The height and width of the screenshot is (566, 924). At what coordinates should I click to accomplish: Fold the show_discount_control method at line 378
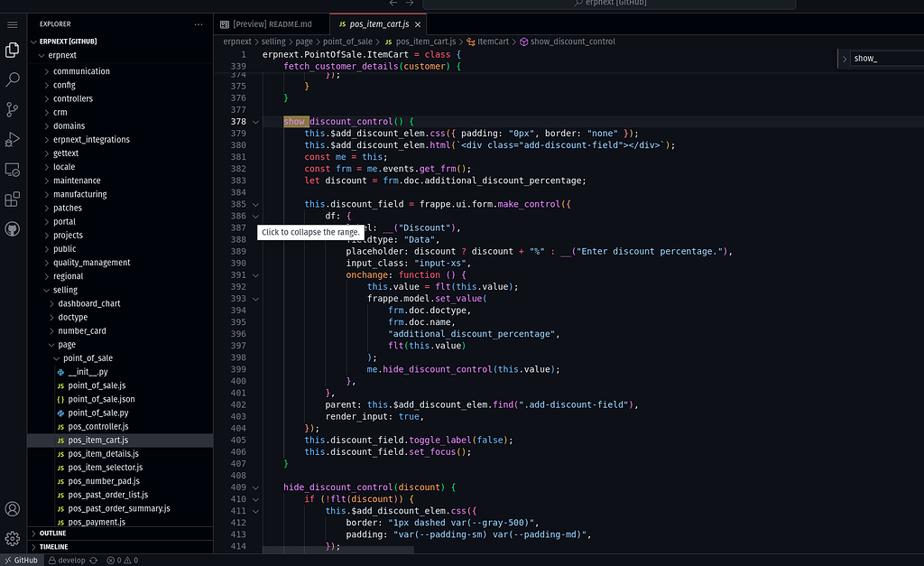[x=255, y=121]
